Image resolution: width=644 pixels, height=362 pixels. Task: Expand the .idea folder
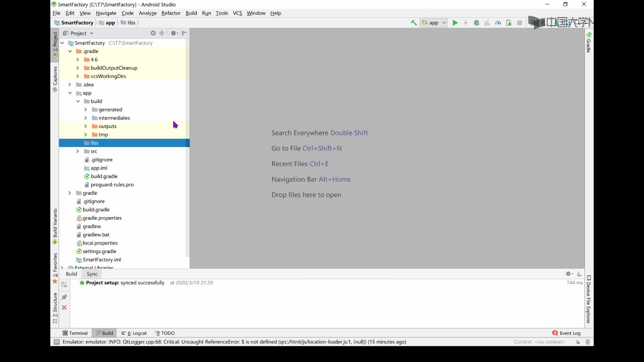click(x=70, y=84)
